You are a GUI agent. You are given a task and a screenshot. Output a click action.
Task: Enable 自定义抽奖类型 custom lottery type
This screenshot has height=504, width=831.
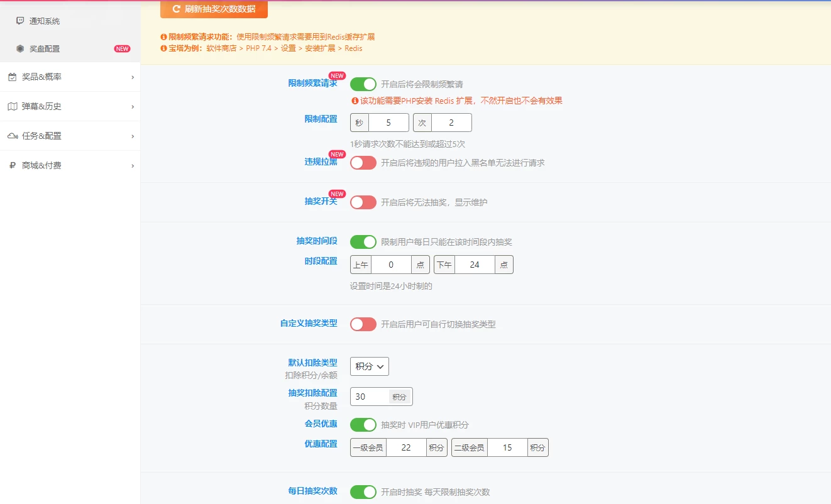point(363,324)
